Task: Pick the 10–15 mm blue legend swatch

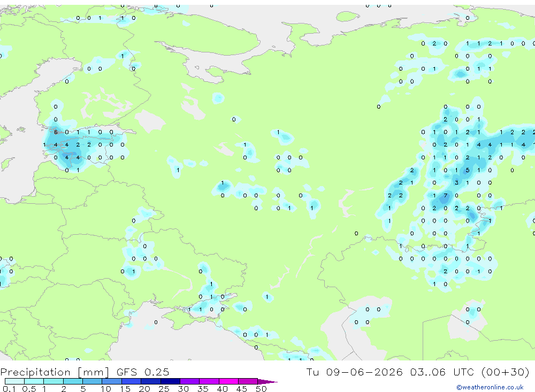Action: tap(112, 381)
